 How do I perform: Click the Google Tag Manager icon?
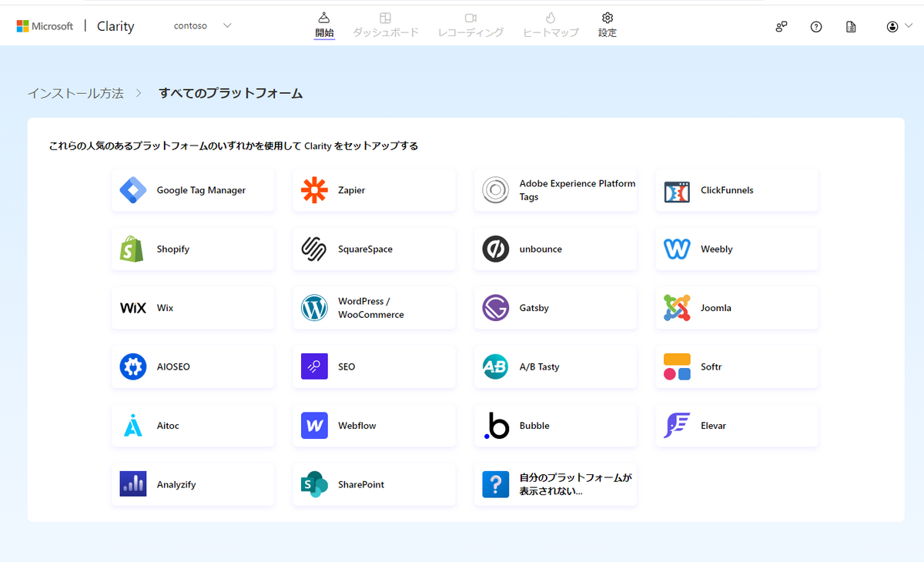click(x=133, y=190)
